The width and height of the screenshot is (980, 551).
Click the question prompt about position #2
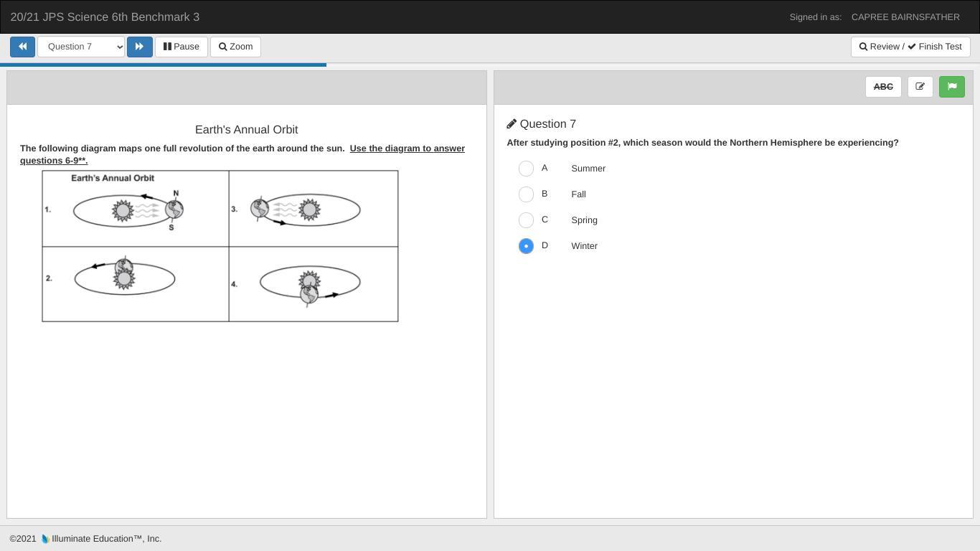pos(702,143)
